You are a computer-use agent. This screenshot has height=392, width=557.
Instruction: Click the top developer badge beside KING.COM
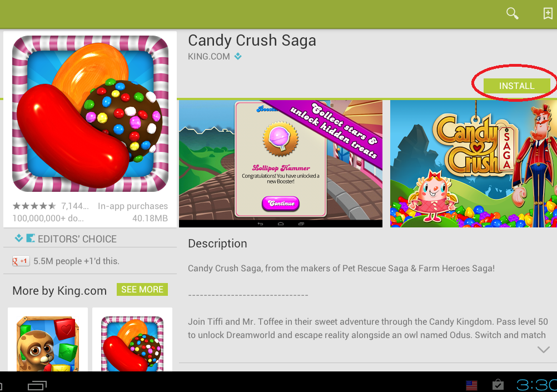[238, 56]
